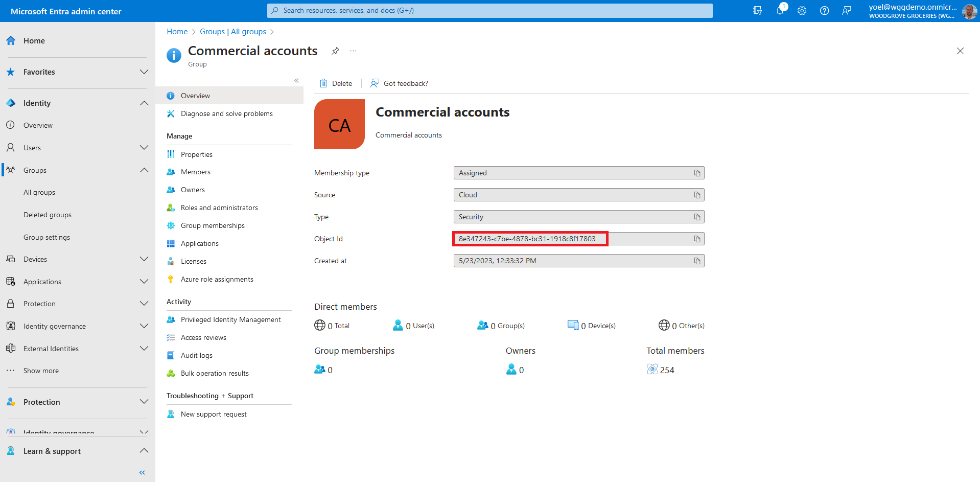The width and height of the screenshot is (980, 482).
Task: Click the notifications bell icon
Action: 780,11
